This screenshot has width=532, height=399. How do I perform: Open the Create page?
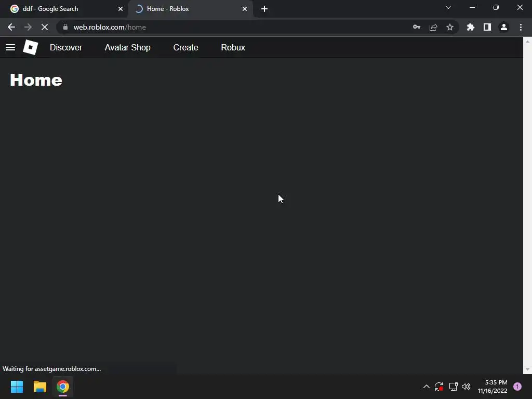coord(185,47)
